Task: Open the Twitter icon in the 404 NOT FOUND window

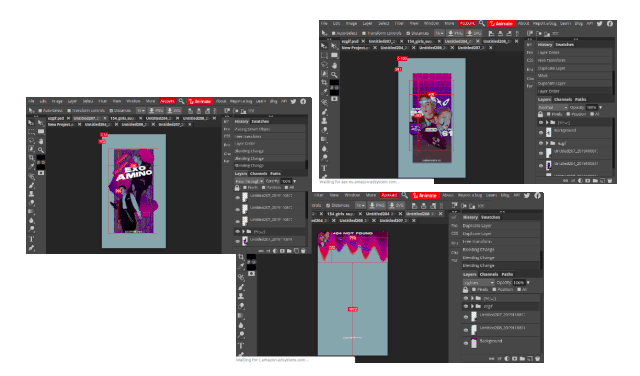Action: pos(527,195)
